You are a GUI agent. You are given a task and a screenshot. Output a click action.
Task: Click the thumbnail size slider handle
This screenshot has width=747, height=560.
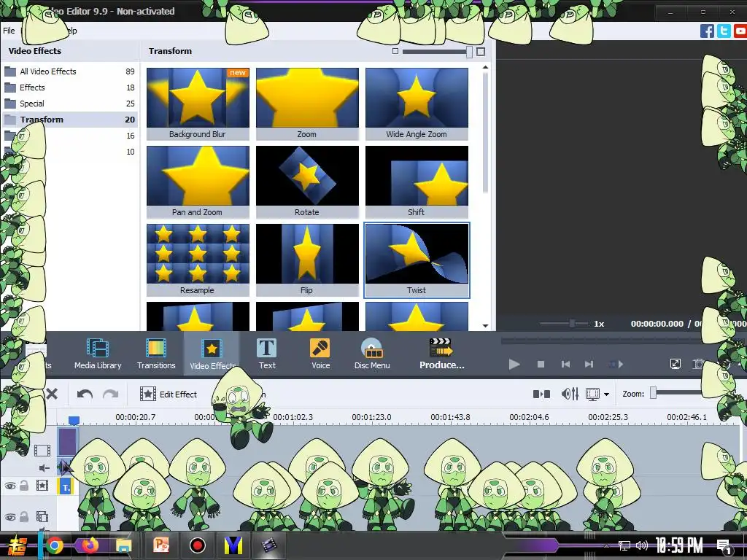[469, 52]
